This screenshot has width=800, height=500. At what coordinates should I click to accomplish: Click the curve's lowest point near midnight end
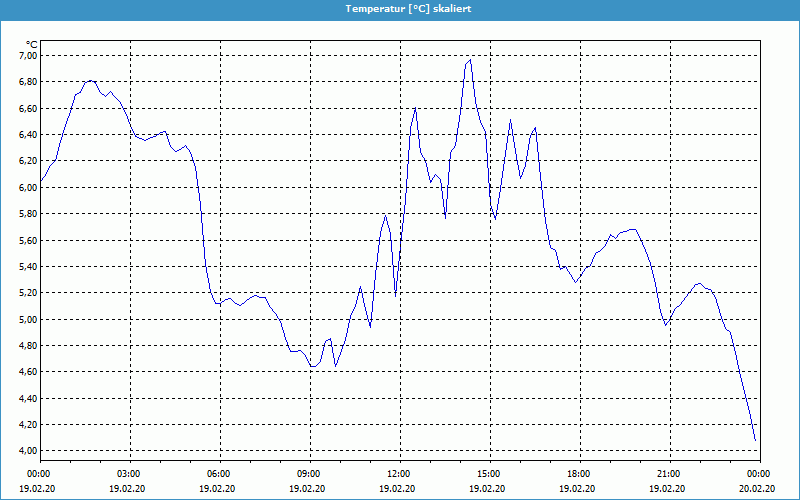coord(755,440)
